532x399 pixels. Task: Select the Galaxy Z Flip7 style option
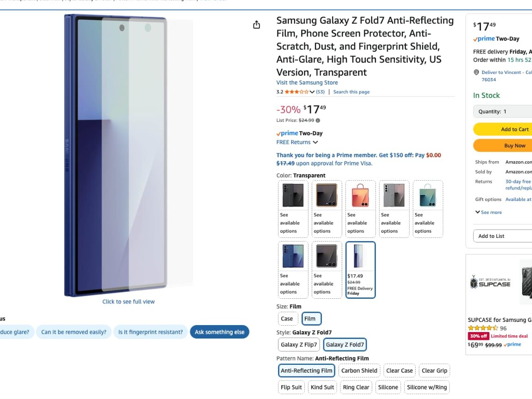pos(299,345)
